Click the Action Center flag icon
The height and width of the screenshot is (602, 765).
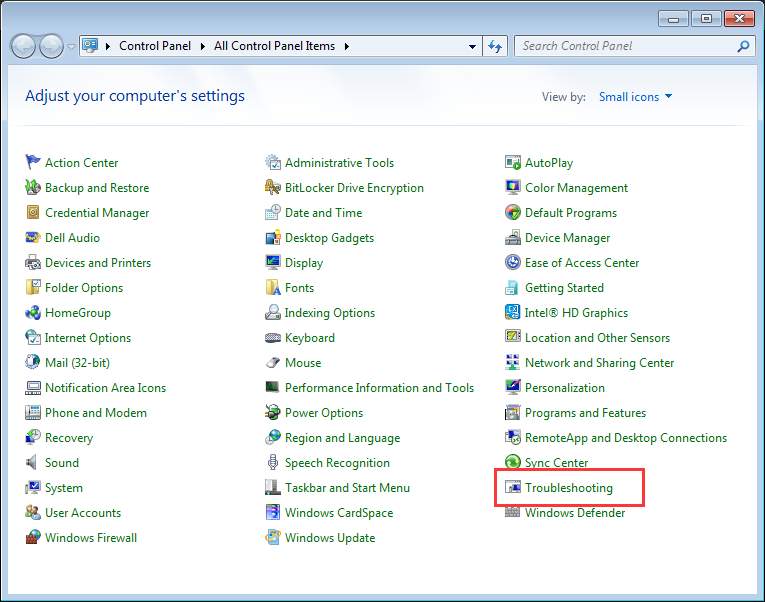click(x=33, y=163)
